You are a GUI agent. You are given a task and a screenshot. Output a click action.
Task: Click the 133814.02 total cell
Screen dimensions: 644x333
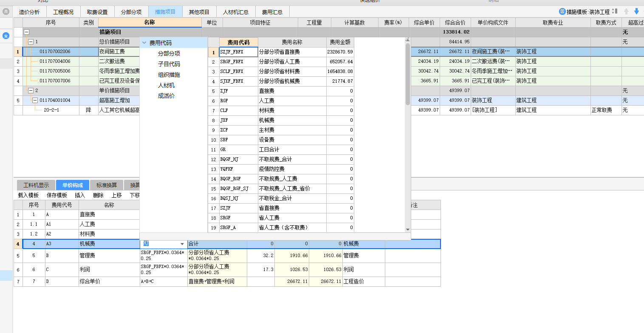[x=455, y=32]
